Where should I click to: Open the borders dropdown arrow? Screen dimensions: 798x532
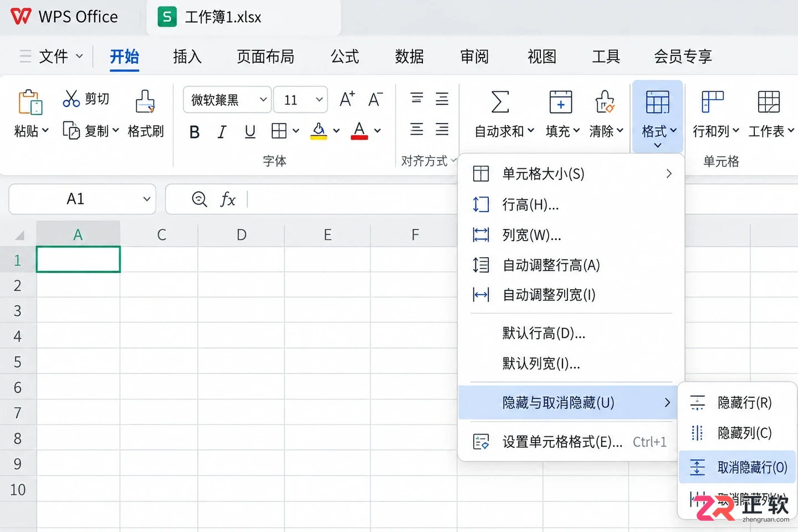pos(296,131)
